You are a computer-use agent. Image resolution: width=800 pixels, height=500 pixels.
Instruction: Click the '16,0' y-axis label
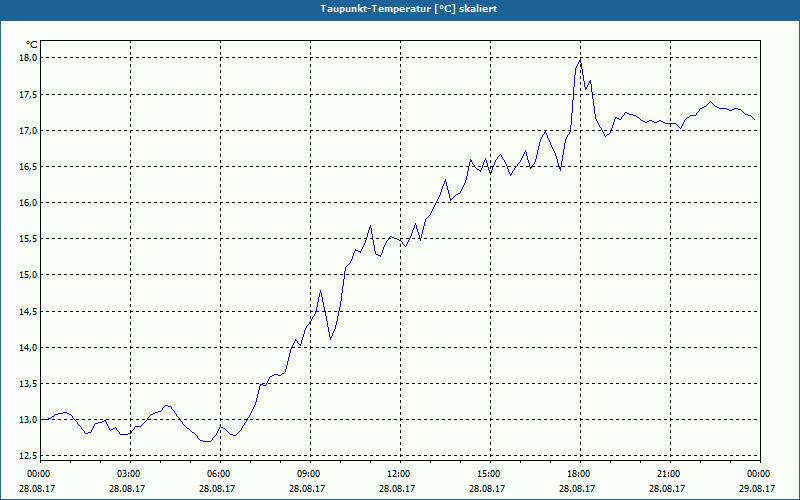(29, 203)
